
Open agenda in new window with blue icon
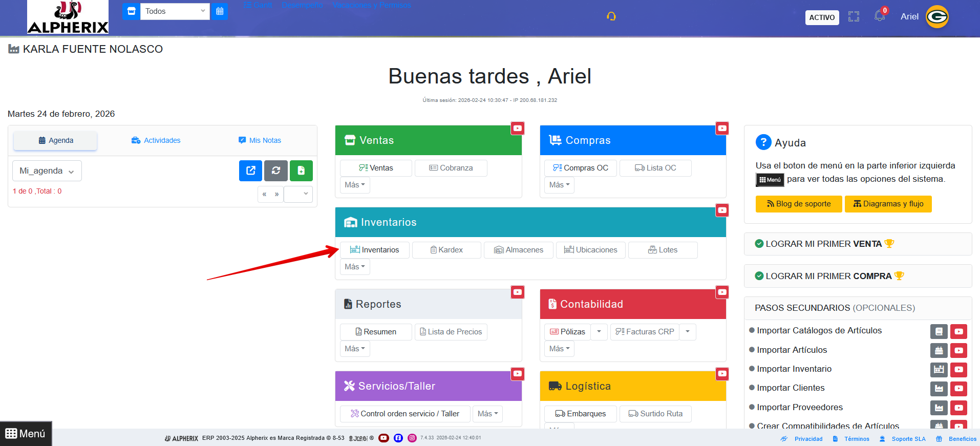point(250,171)
